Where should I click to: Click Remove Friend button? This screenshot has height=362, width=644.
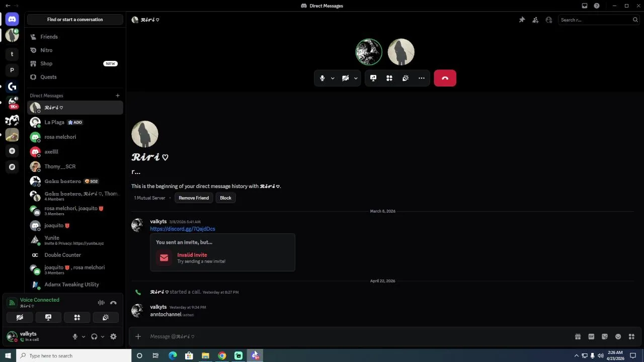(x=194, y=198)
